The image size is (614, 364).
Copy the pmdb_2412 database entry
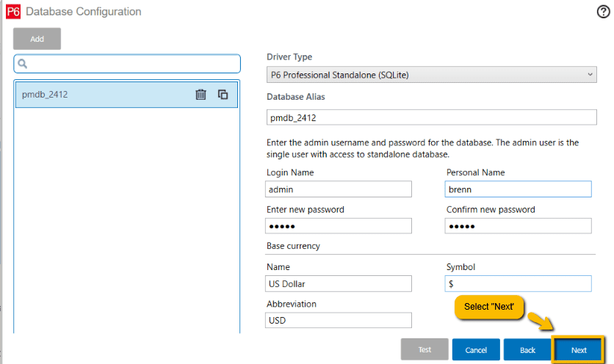[223, 95]
